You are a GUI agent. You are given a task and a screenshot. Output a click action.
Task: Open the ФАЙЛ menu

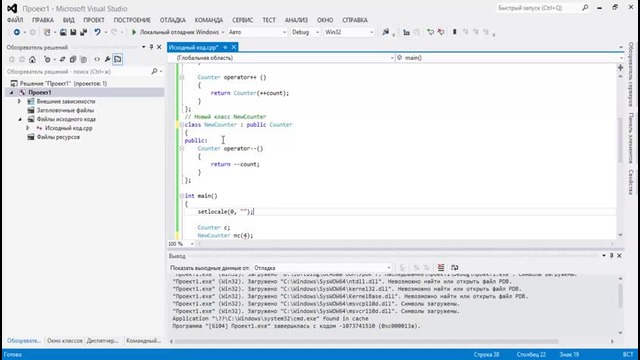click(x=15, y=20)
